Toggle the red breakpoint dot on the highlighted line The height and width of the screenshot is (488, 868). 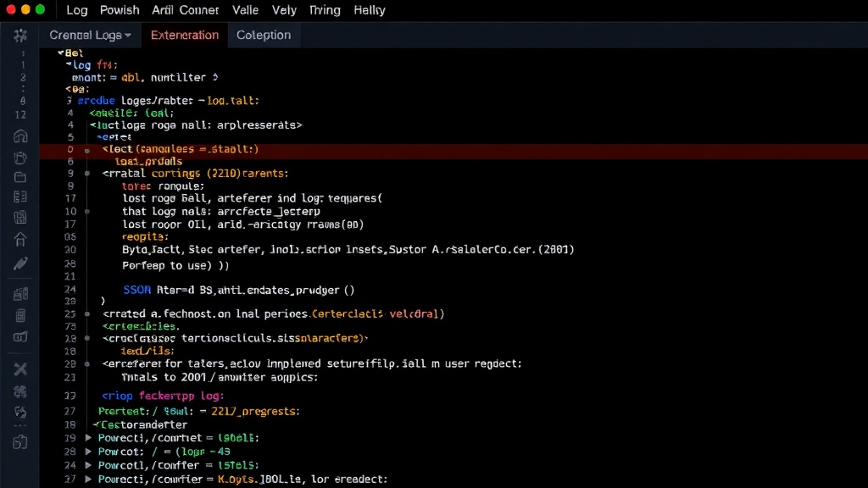(x=87, y=150)
